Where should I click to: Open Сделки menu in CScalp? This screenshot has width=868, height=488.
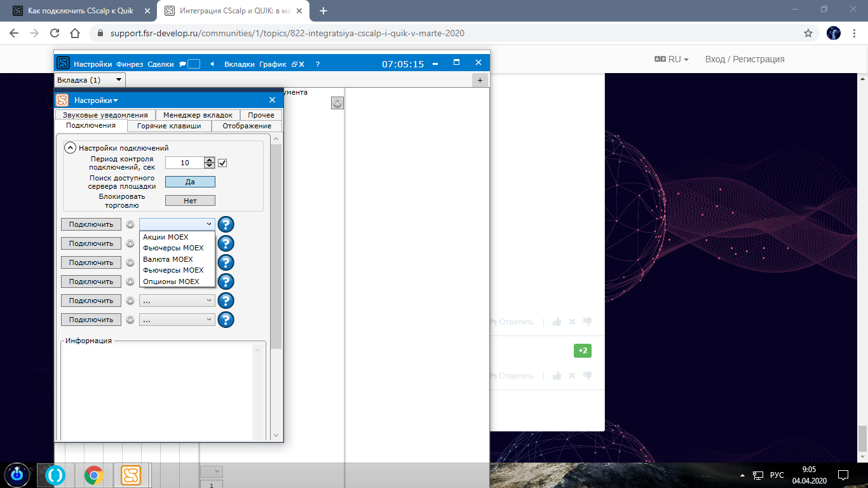pos(161,64)
